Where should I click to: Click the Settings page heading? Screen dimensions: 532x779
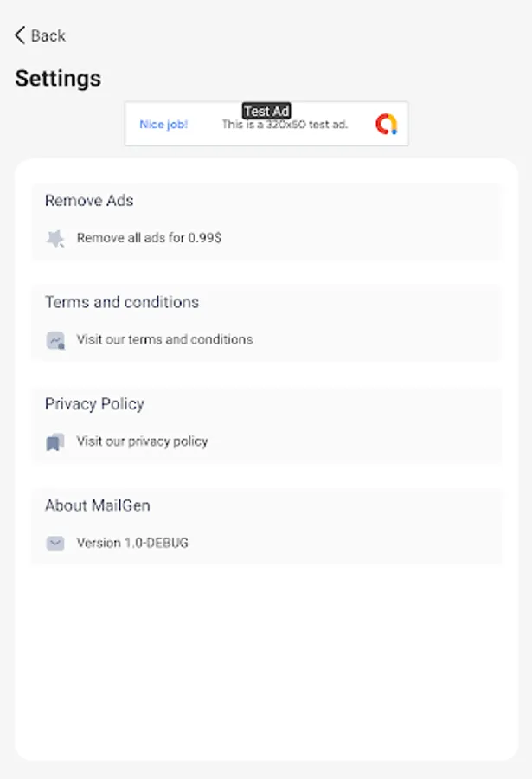[x=58, y=79]
